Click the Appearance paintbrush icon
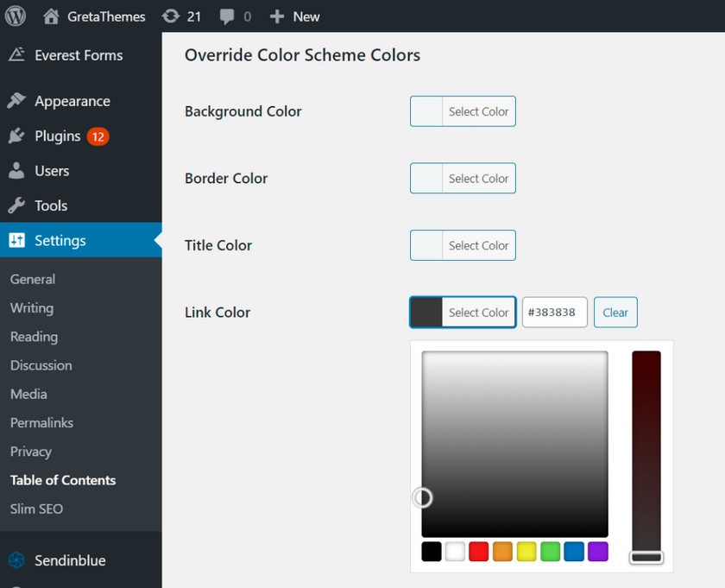Image resolution: width=725 pixels, height=588 pixels. (x=16, y=100)
